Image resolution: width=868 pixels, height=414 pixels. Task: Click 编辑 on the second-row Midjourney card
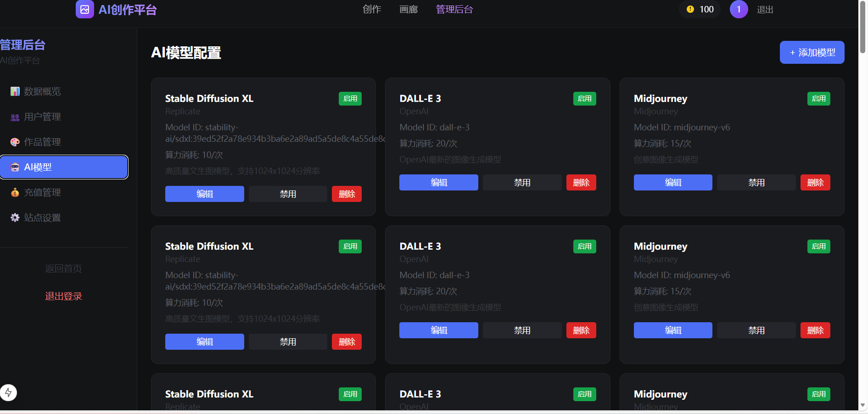pyautogui.click(x=673, y=330)
